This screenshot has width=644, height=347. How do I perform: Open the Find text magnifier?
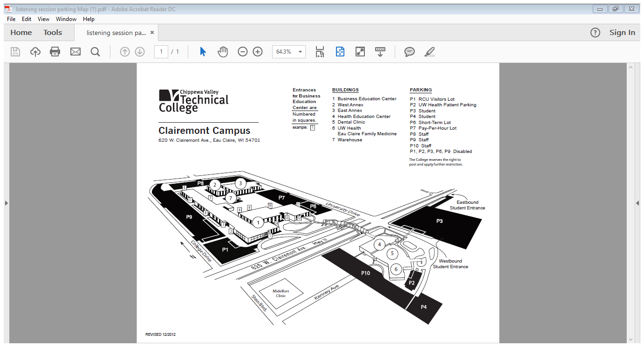click(96, 52)
